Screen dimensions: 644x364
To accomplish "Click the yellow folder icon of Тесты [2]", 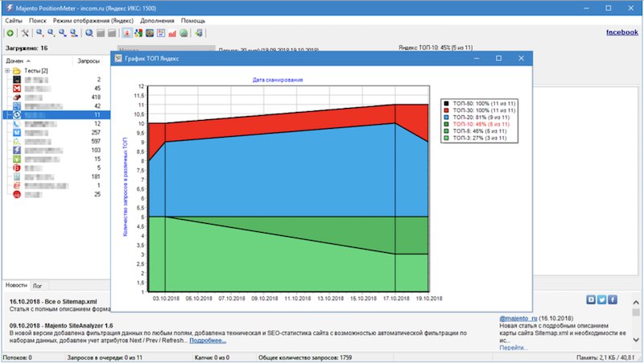I will (17, 71).
